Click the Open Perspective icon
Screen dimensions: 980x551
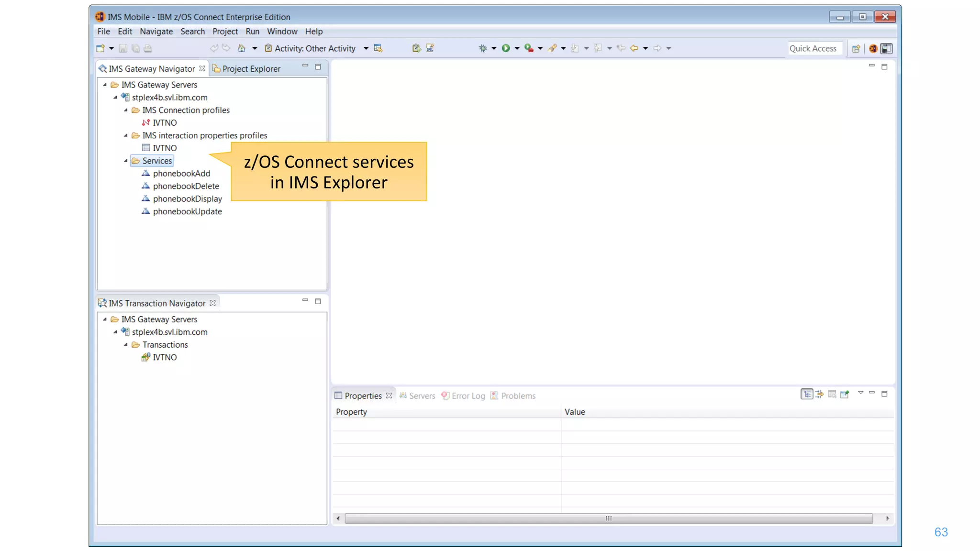pyautogui.click(x=856, y=48)
